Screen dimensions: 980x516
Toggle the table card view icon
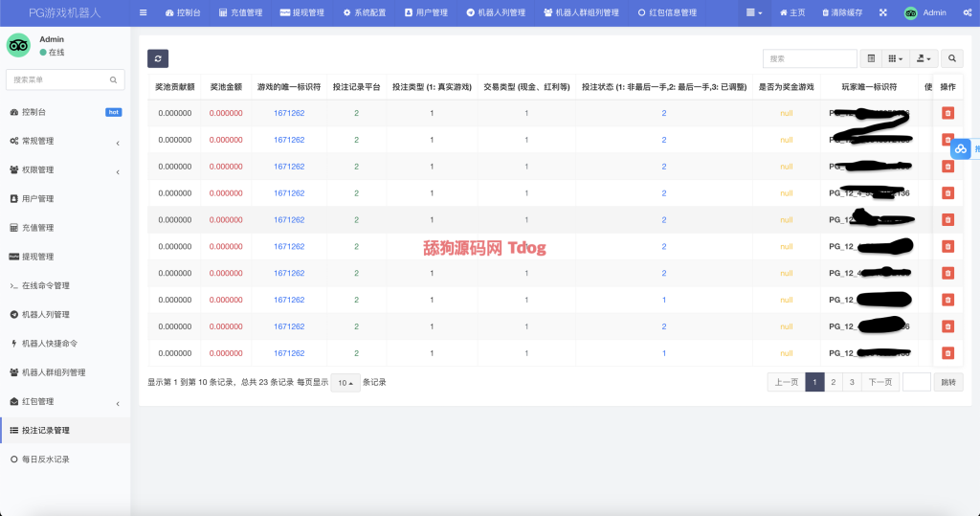tap(871, 58)
